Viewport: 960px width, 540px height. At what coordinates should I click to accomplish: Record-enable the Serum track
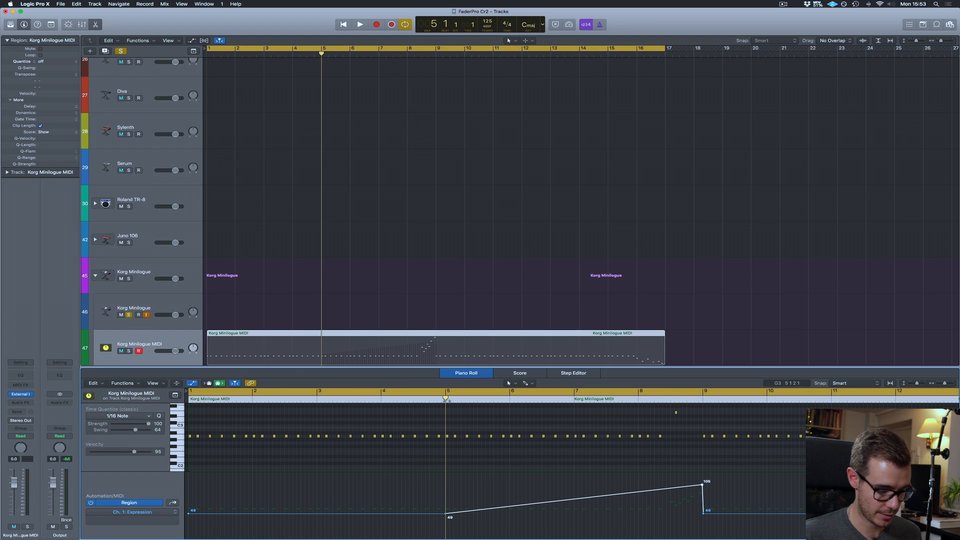(x=138, y=170)
